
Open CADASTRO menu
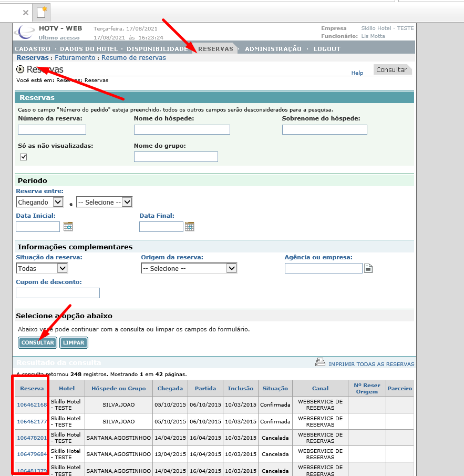[x=33, y=49]
